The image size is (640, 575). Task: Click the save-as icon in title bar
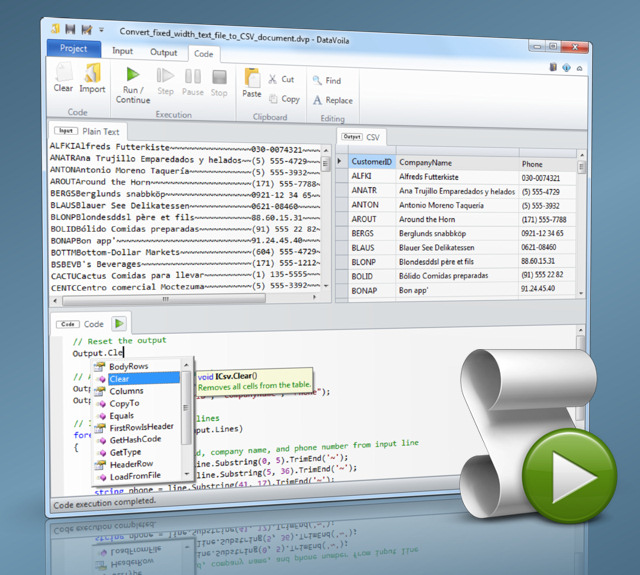pyautogui.click(x=87, y=29)
